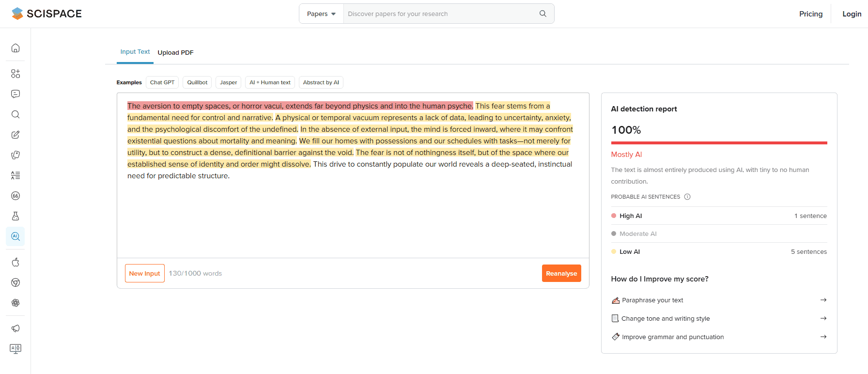Click the search magnifier in top bar
Viewport: 868px width, 374px height.
542,14
